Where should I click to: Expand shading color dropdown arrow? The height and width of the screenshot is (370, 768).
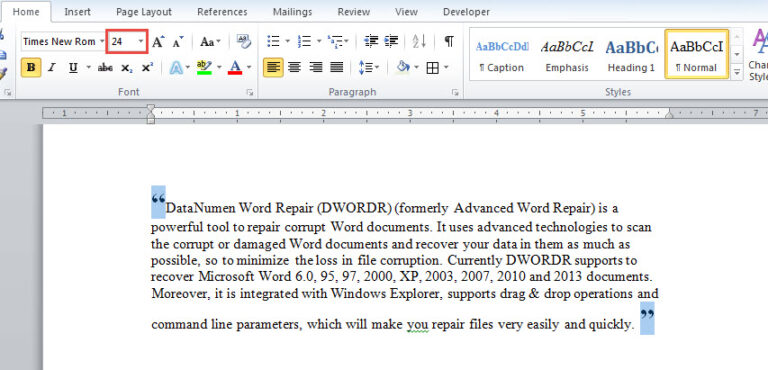(417, 68)
